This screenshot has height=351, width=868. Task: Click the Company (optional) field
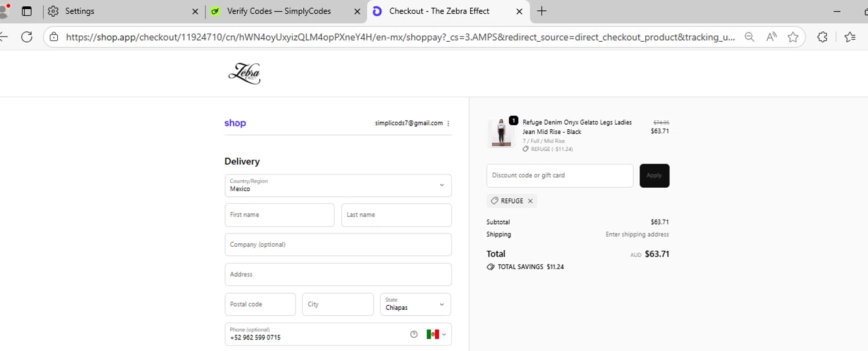pos(338,244)
